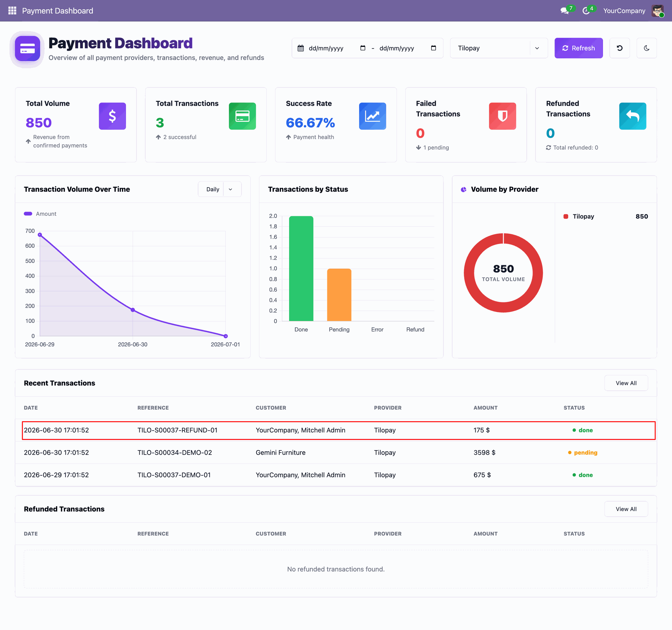Click View All for Recent Transactions

click(x=626, y=383)
